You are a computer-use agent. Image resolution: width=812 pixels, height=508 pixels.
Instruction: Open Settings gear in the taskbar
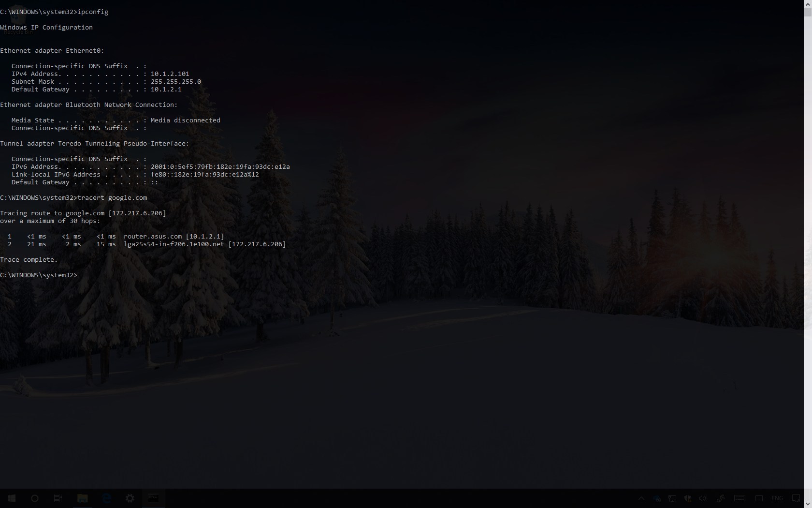[x=130, y=498]
